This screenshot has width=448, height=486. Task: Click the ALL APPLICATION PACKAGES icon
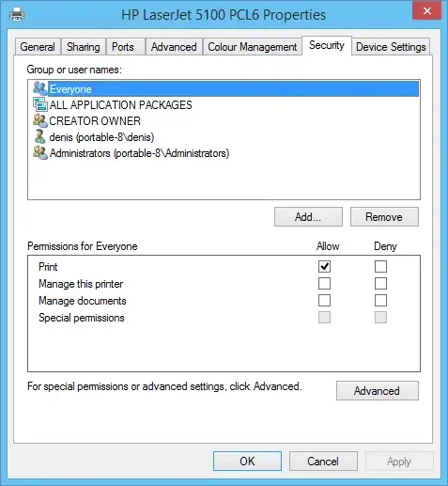(40, 104)
